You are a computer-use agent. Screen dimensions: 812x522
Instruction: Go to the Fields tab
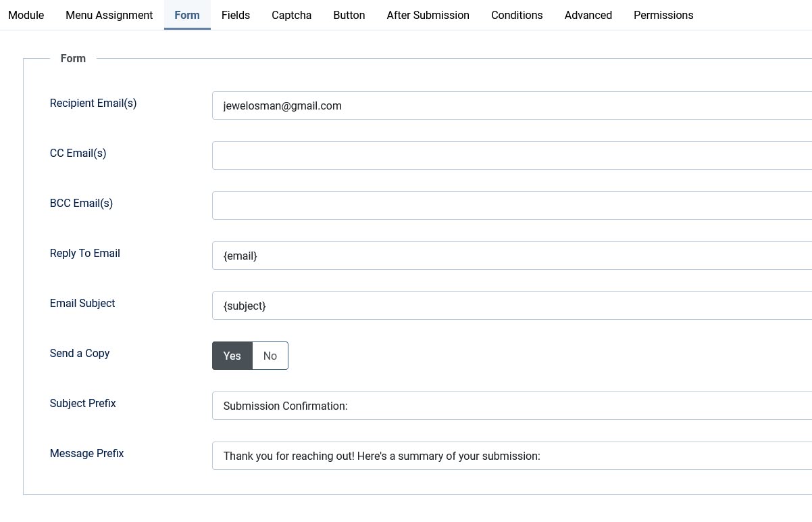(236, 15)
